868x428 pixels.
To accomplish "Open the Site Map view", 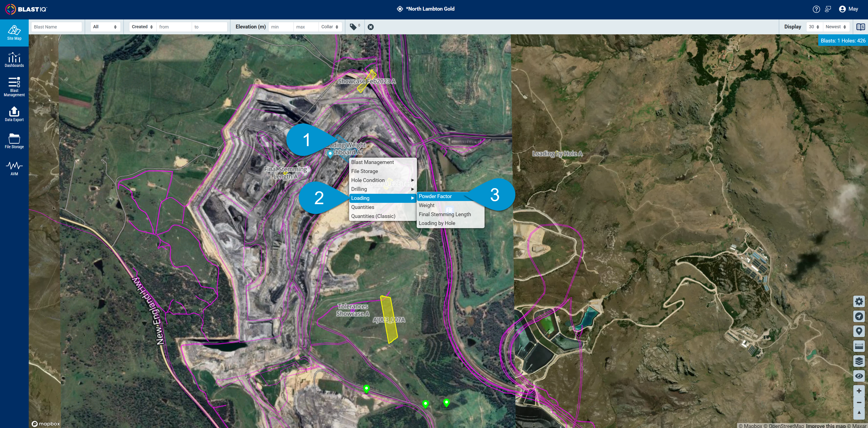I will coord(14,33).
